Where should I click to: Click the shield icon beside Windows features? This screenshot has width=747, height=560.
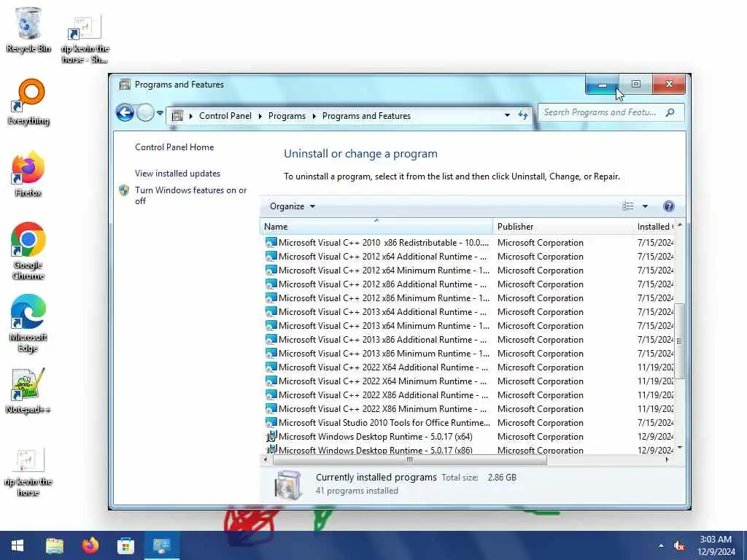pyautogui.click(x=124, y=190)
